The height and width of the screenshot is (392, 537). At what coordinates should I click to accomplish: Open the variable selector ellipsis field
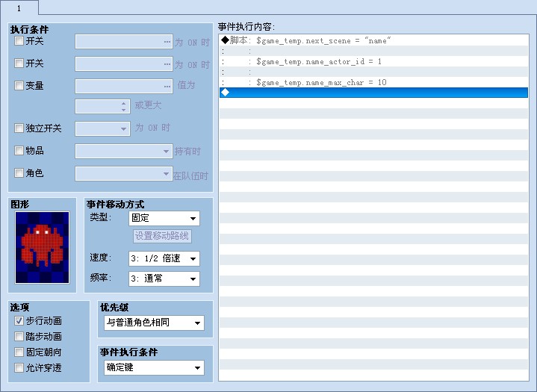pyautogui.click(x=124, y=86)
